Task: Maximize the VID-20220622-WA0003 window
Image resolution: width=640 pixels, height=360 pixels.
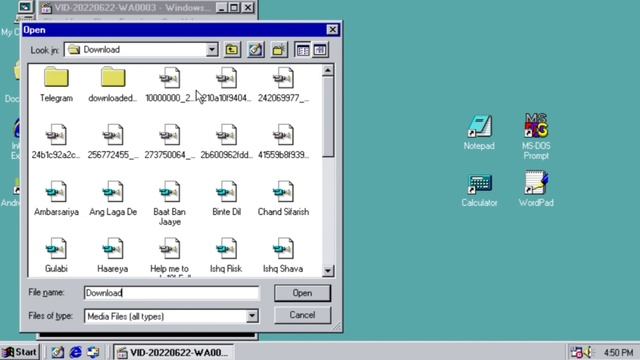Action: pyautogui.click(x=234, y=7)
